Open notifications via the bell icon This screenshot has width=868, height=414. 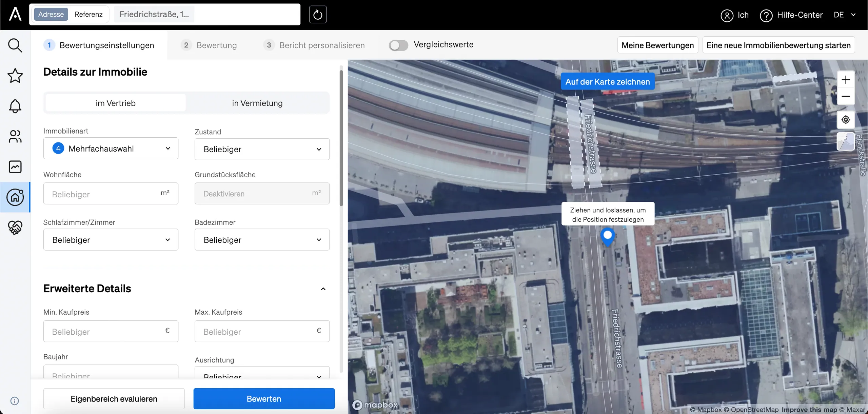tap(15, 106)
